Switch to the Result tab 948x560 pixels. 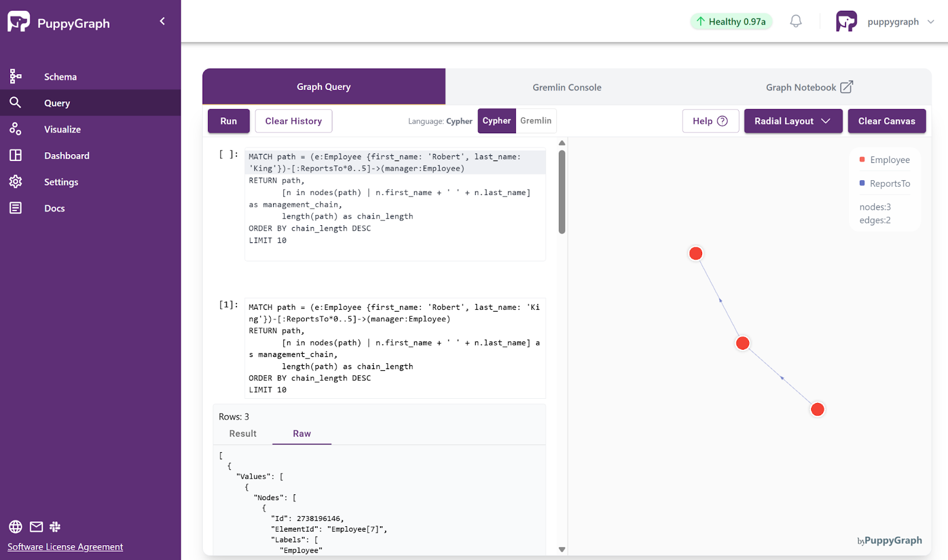(243, 434)
